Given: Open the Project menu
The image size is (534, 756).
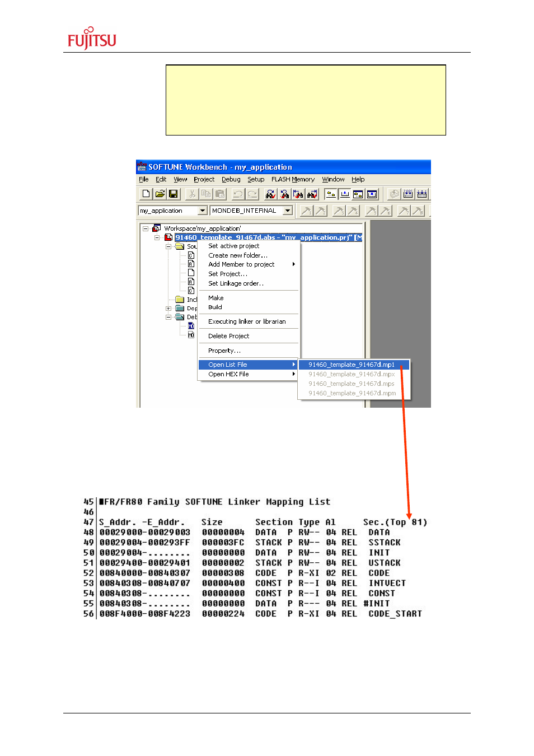Looking at the screenshot, I should [204, 179].
